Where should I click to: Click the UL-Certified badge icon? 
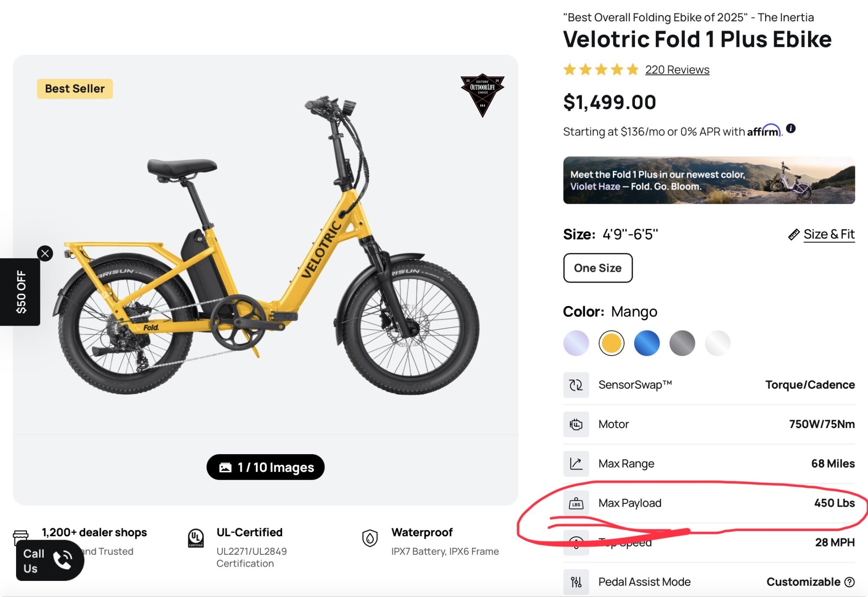(196, 538)
